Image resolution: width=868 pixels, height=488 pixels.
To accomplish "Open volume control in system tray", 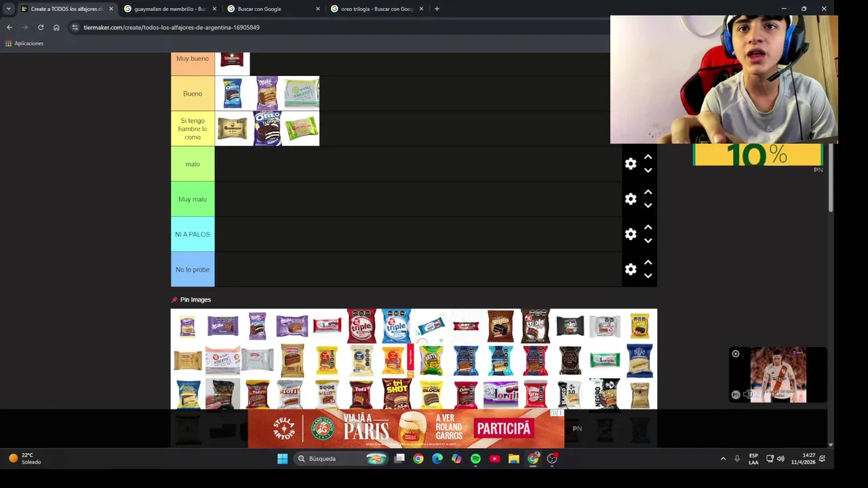I will [x=781, y=459].
